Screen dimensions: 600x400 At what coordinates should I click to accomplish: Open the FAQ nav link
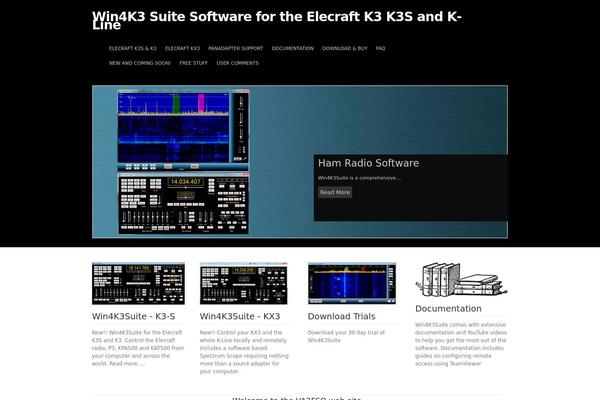380,49
